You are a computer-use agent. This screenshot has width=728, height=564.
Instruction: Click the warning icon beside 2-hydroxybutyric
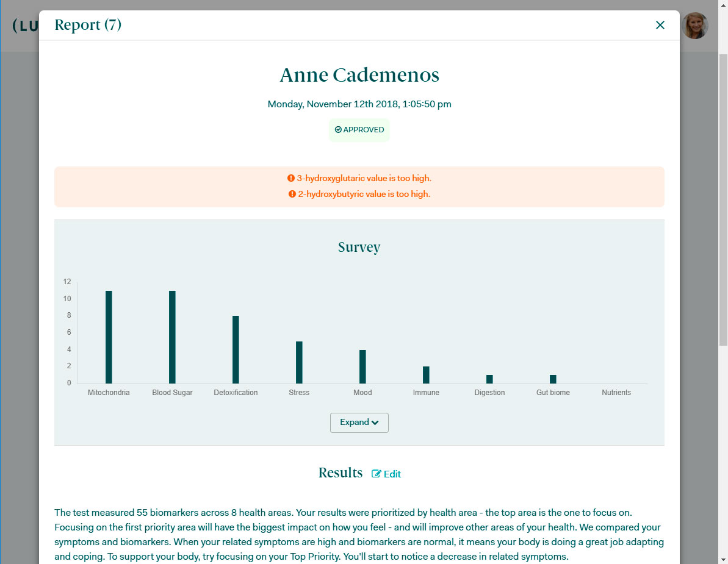292,194
